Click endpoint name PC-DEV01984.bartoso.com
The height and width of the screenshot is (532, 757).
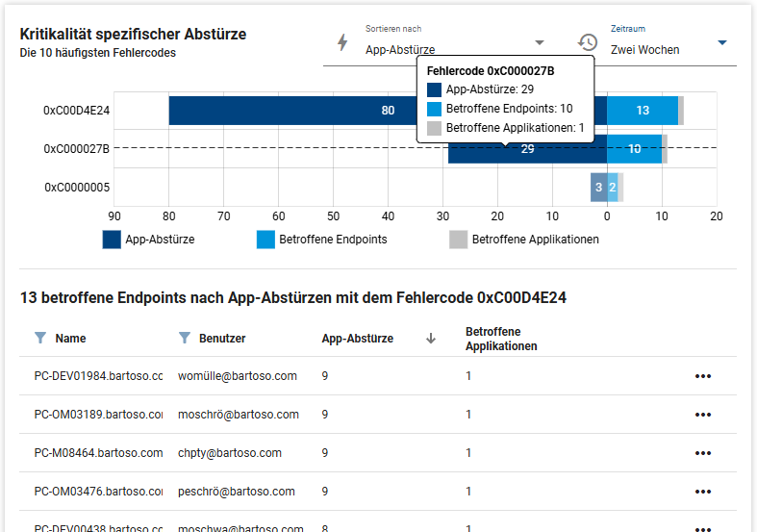point(98,376)
